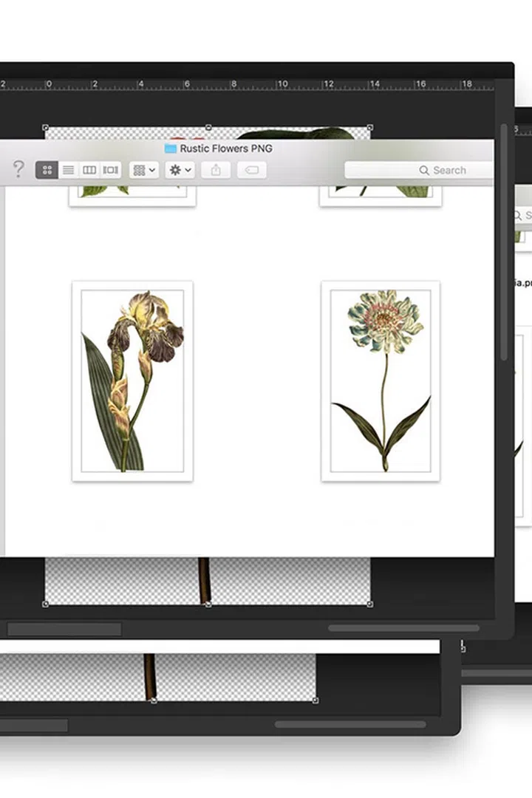The image size is (532, 798).
Task: Click the Finder Search field
Action: point(421,170)
